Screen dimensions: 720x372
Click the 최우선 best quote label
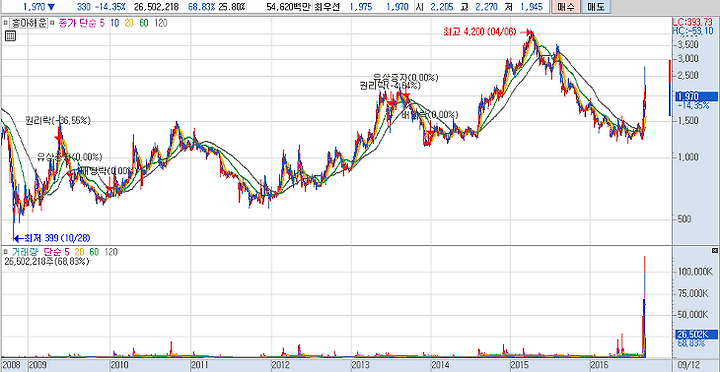click(x=327, y=6)
